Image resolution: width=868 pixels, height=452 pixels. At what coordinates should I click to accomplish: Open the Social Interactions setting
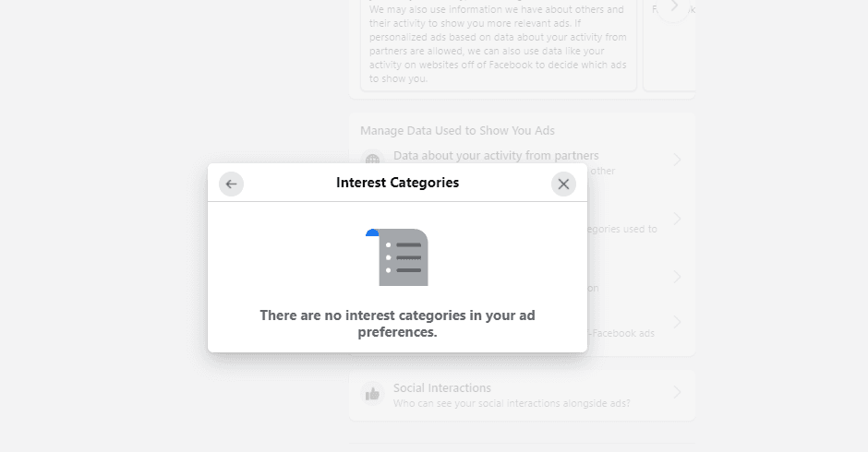522,395
